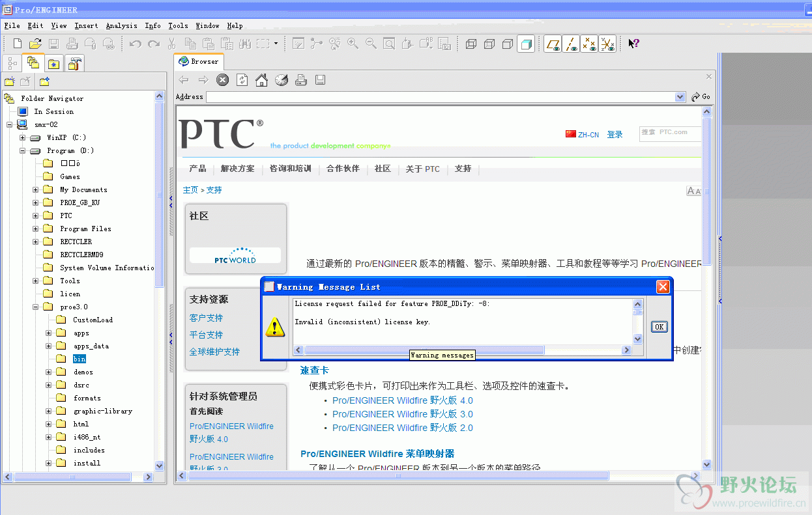Click the Cut scissors icon
The image size is (812, 515).
point(172,44)
